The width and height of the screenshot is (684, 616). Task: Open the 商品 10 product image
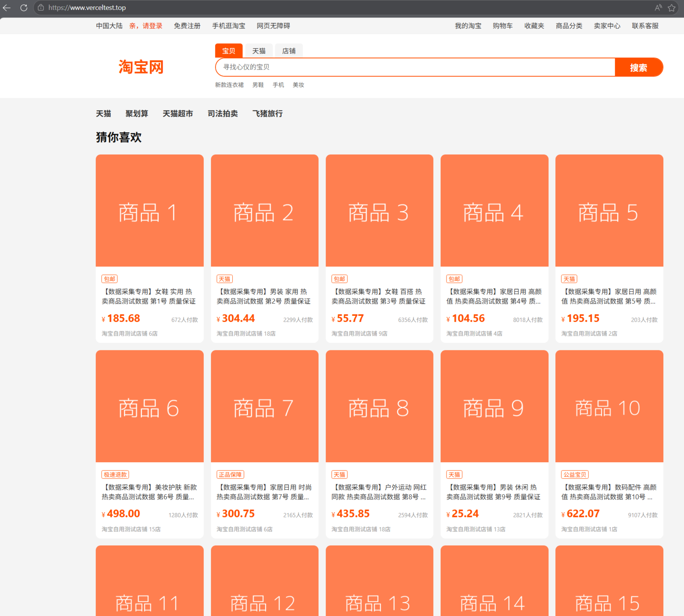tap(609, 406)
